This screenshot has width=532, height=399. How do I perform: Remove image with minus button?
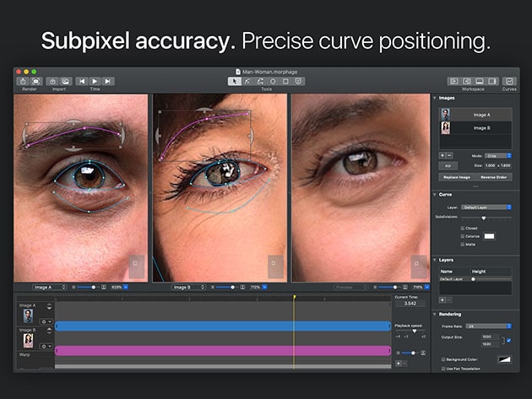click(x=449, y=155)
